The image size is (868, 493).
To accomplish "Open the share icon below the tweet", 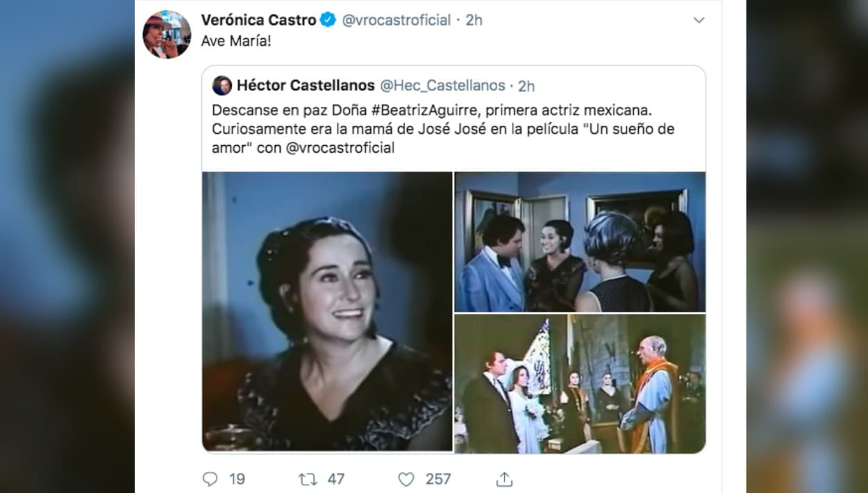I will point(504,478).
